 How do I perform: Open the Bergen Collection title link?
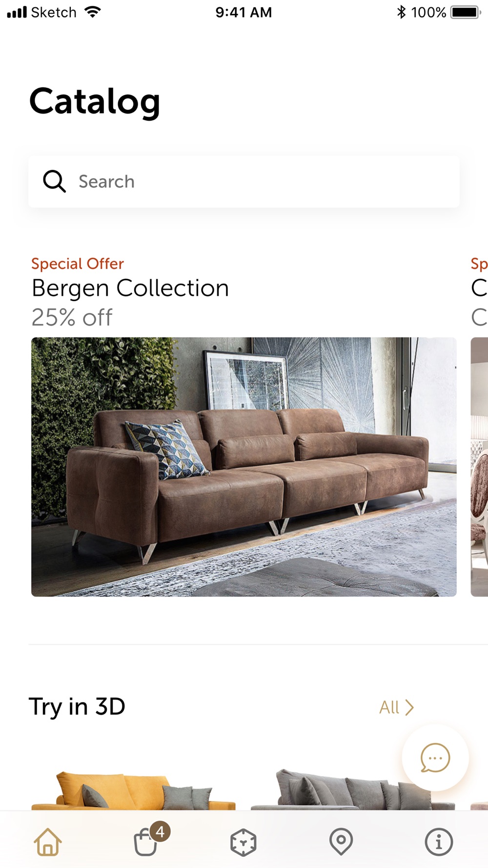(x=130, y=288)
